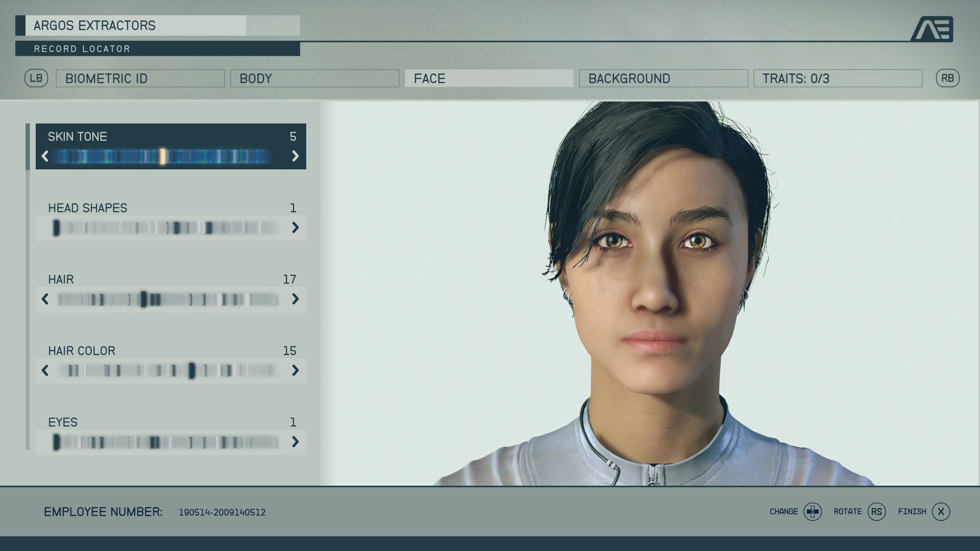Click Skin Tone right arrow
Viewport: 980px width, 551px height.
pyautogui.click(x=295, y=156)
